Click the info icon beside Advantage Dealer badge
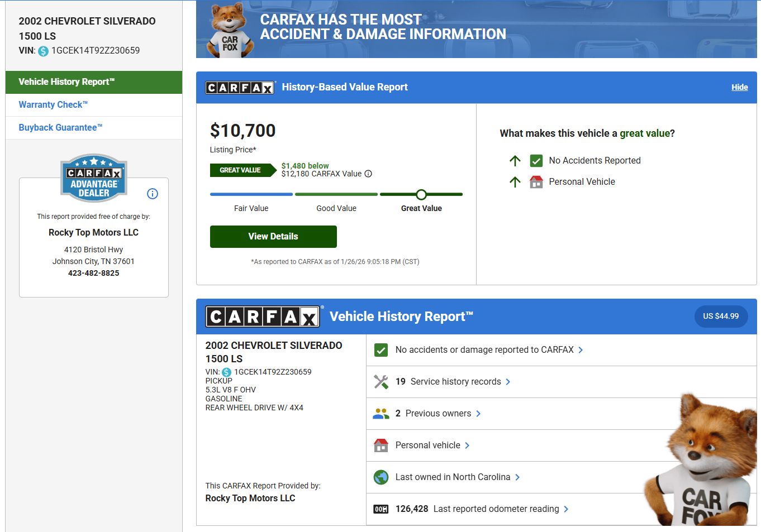 click(153, 194)
